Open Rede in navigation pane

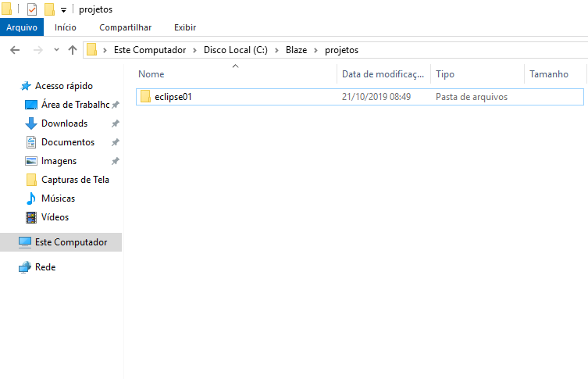(45, 267)
